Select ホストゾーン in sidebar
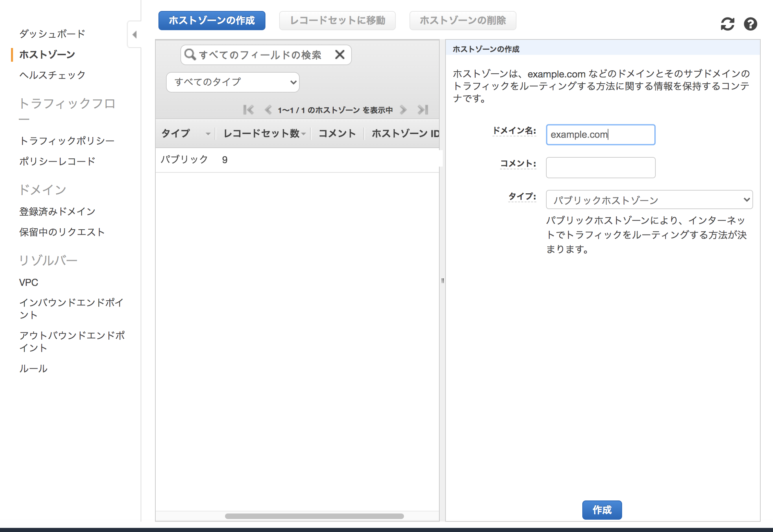This screenshot has width=773, height=532. [47, 55]
